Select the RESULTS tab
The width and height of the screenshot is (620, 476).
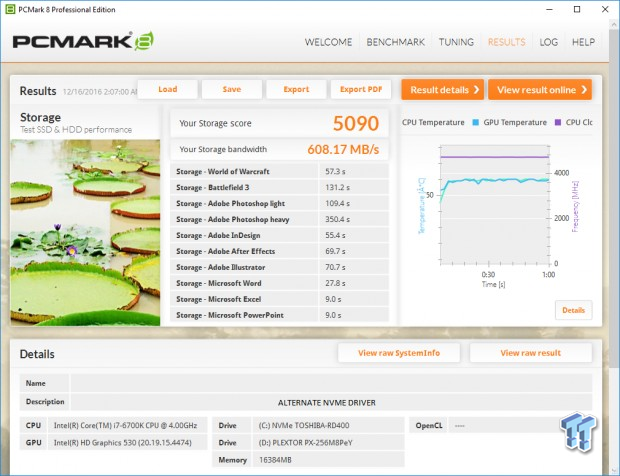[507, 42]
